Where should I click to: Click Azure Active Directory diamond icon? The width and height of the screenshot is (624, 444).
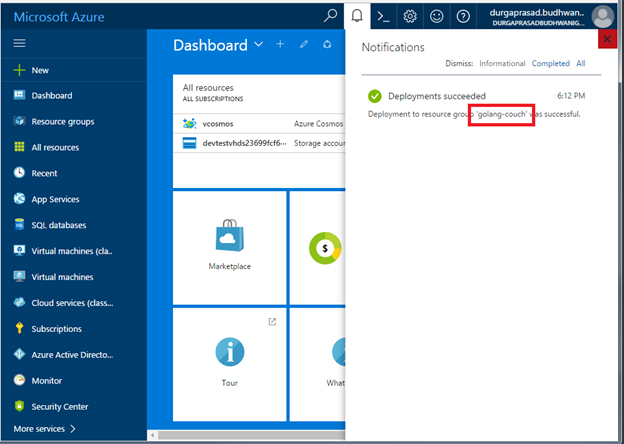[x=19, y=354]
